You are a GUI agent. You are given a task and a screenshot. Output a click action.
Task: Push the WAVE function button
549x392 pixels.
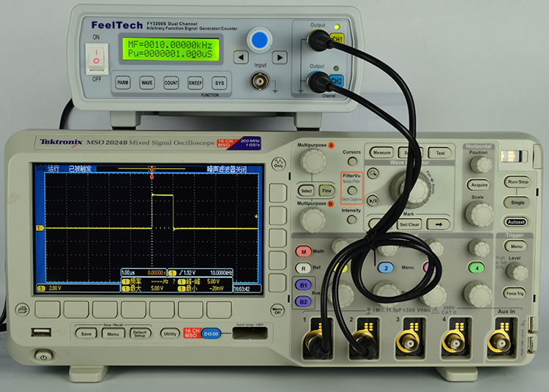click(x=146, y=83)
